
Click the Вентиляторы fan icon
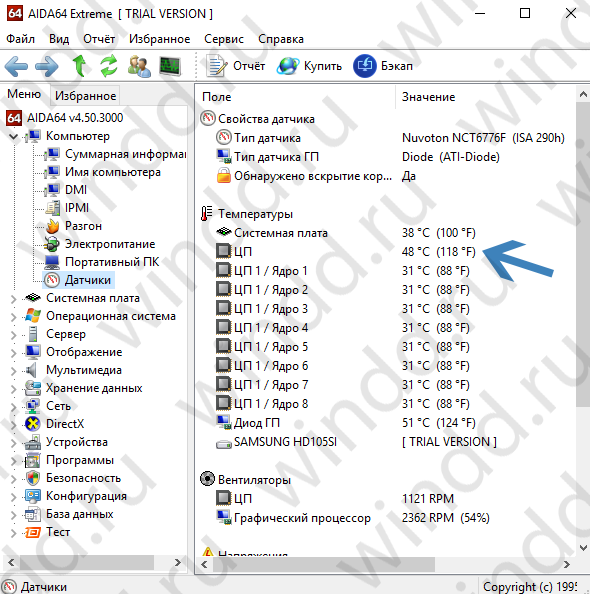[207, 479]
